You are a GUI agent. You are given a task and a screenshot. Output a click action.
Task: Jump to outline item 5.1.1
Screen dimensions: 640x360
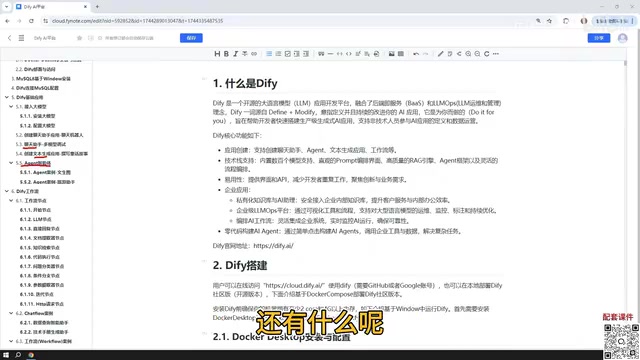[38, 116]
